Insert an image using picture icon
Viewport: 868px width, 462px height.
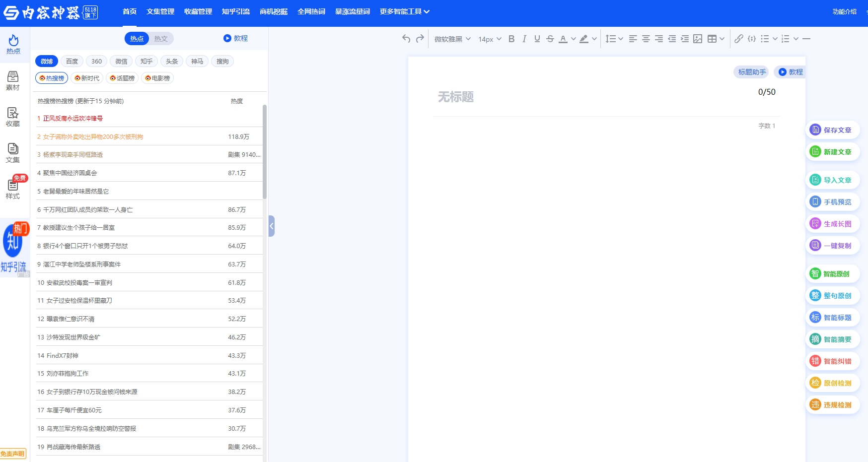[x=698, y=39]
